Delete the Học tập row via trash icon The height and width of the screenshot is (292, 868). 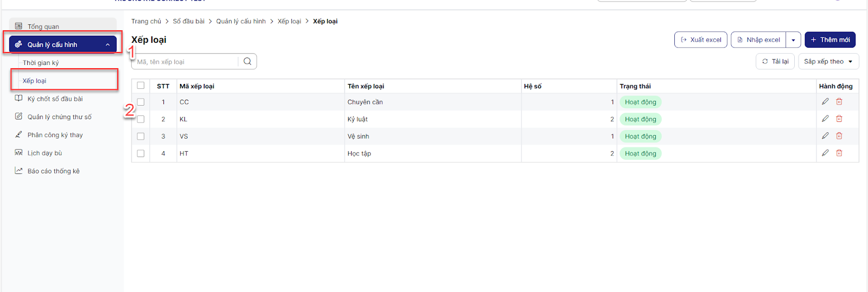click(839, 153)
